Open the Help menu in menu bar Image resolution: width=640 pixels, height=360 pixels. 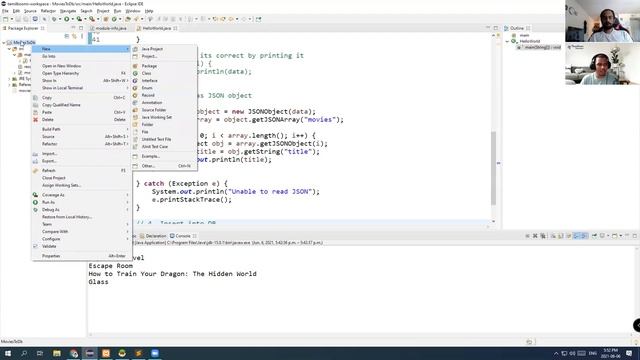tap(149, 11)
